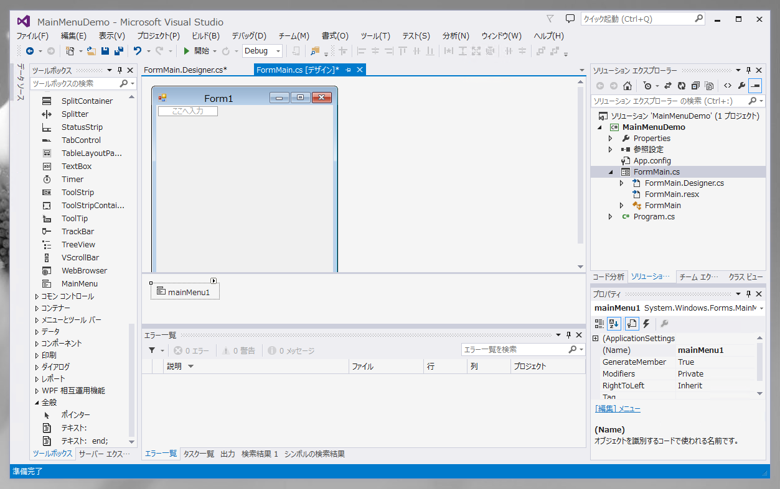Toggle pin on the Error List panel
The height and width of the screenshot is (489, 780).
(x=569, y=335)
